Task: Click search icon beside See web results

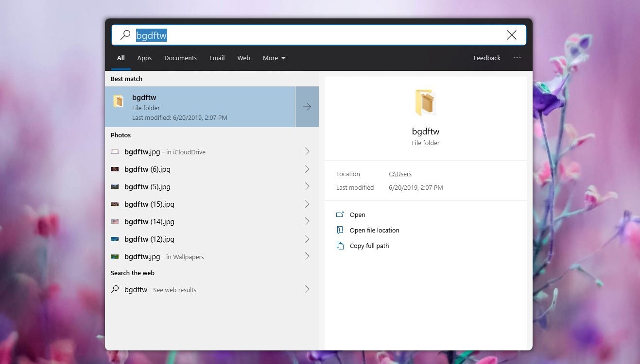Action: coord(115,289)
